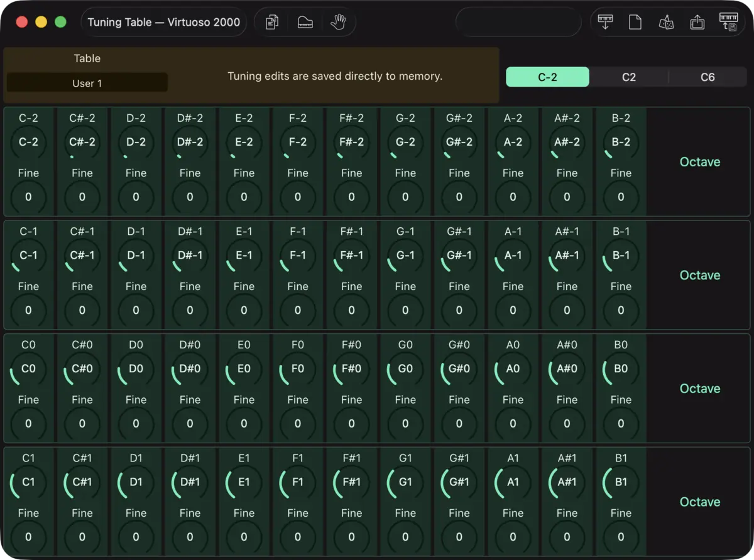Click the G#-1 note knob
This screenshot has height=560, width=754.
459,255
